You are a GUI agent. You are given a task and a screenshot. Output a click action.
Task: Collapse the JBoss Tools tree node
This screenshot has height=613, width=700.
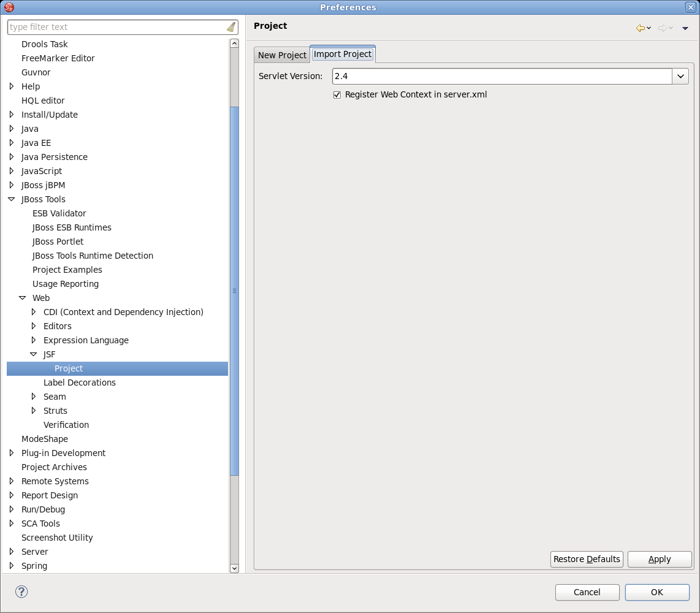[x=10, y=199]
